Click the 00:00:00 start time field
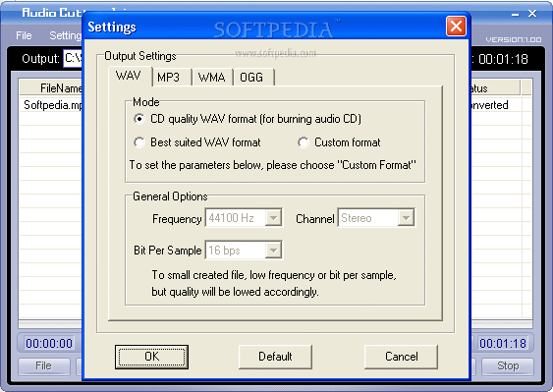The image size is (553, 392). point(49,343)
